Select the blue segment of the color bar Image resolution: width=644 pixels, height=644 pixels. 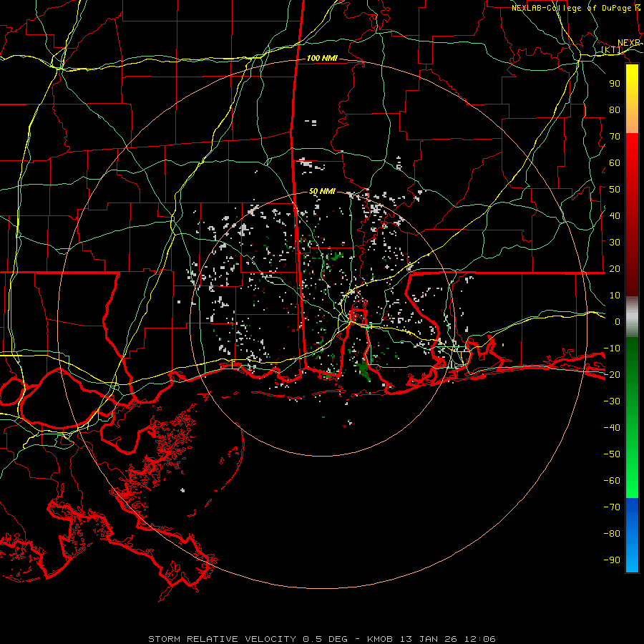pos(632,535)
